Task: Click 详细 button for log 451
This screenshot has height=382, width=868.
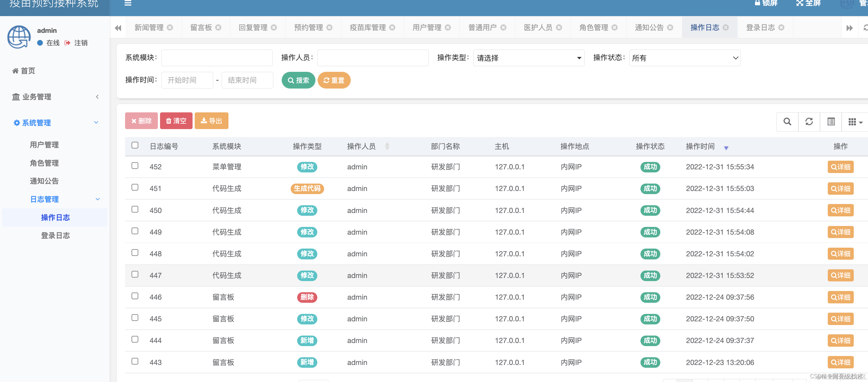Action: pyautogui.click(x=840, y=189)
